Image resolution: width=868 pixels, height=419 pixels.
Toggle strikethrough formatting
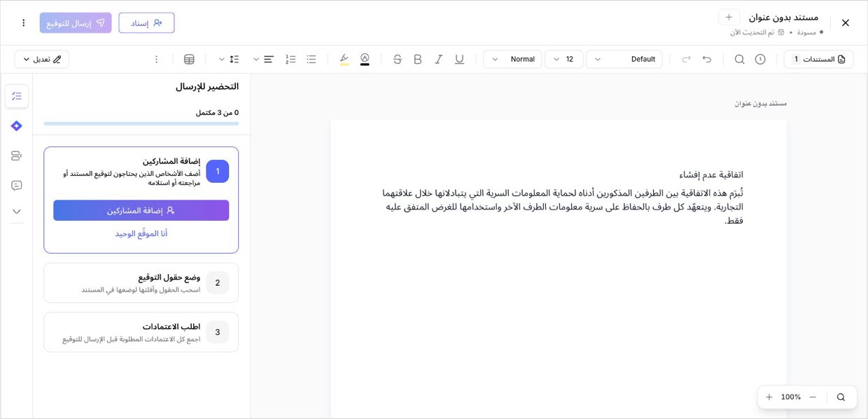(398, 60)
